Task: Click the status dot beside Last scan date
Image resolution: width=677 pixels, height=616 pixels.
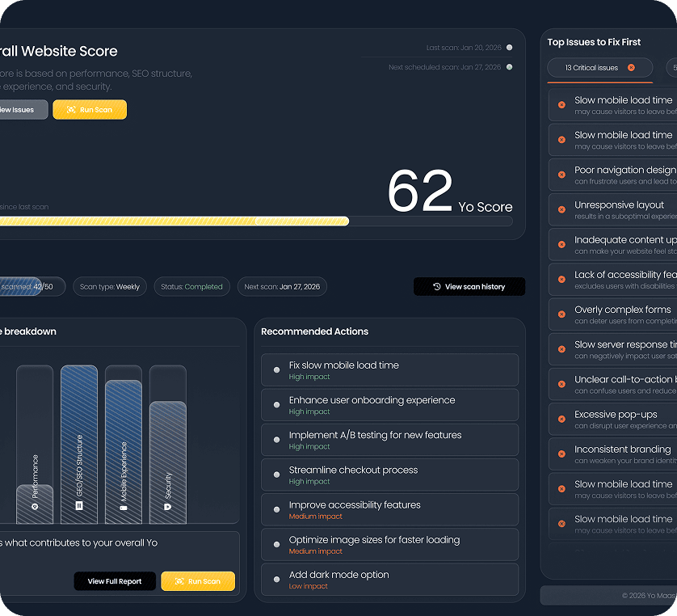Action: coord(510,48)
